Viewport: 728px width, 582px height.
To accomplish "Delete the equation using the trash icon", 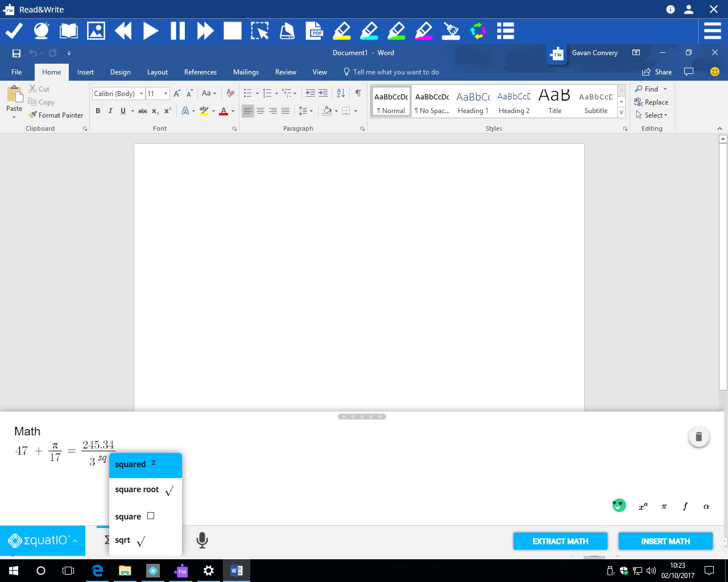I will (x=699, y=436).
